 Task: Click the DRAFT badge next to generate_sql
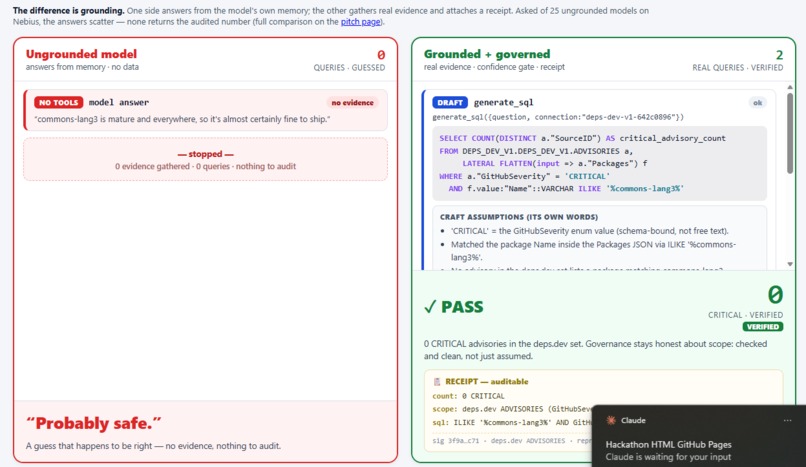(450, 102)
